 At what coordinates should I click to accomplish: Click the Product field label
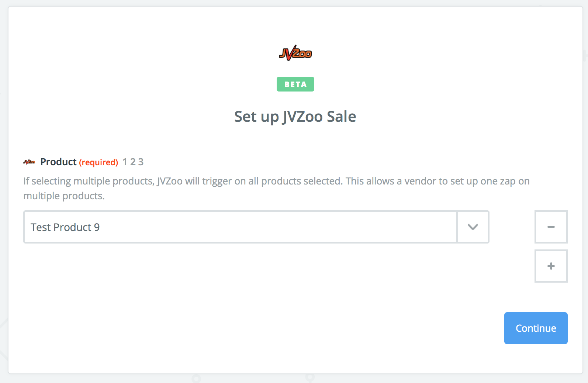(x=58, y=162)
